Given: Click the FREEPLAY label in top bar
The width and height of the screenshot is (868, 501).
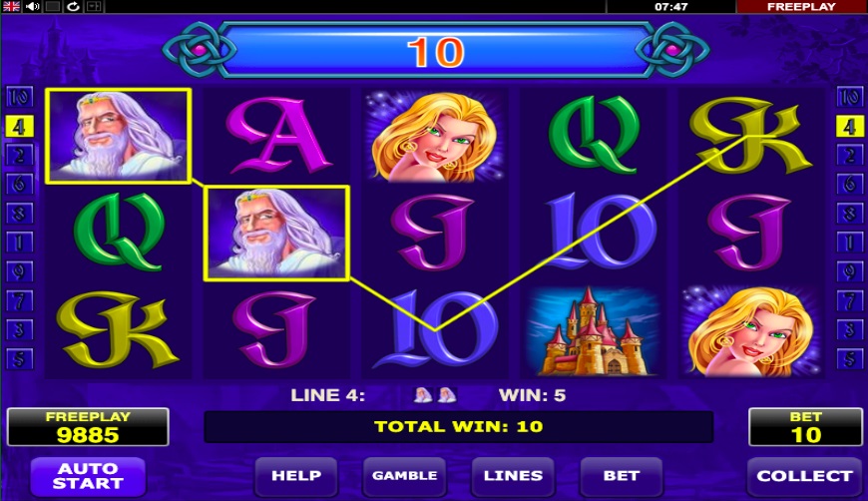Looking at the screenshot, I should [801, 7].
